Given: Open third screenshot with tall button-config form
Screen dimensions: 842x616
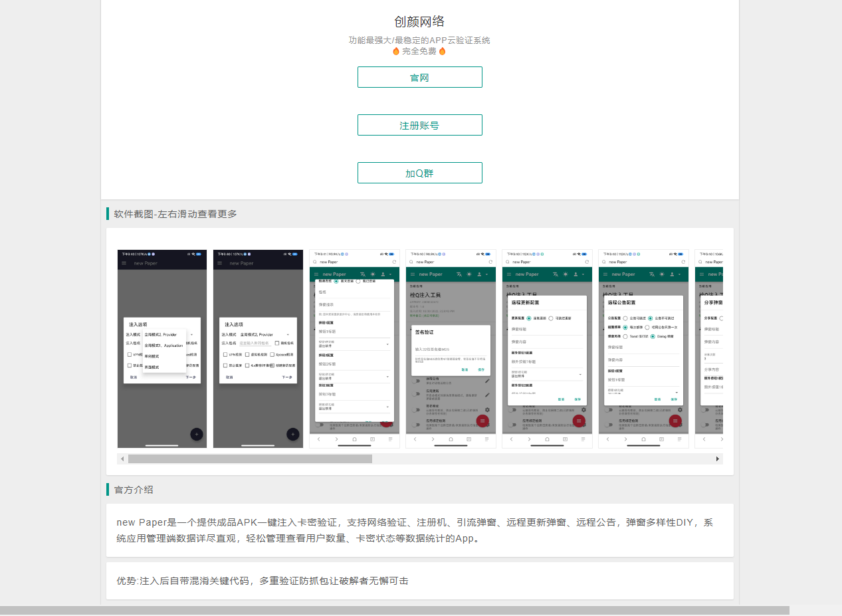Looking at the screenshot, I should (x=354, y=349).
